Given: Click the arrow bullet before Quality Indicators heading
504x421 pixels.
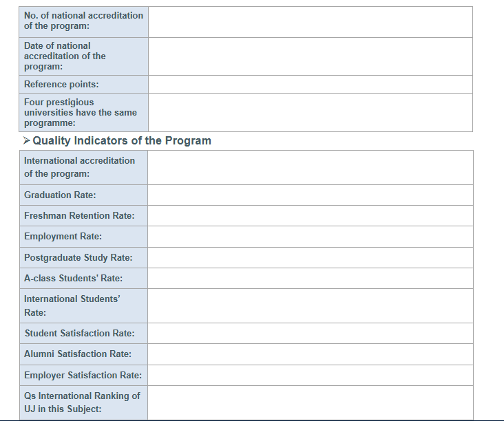Looking at the screenshot, I should tap(26, 140).
